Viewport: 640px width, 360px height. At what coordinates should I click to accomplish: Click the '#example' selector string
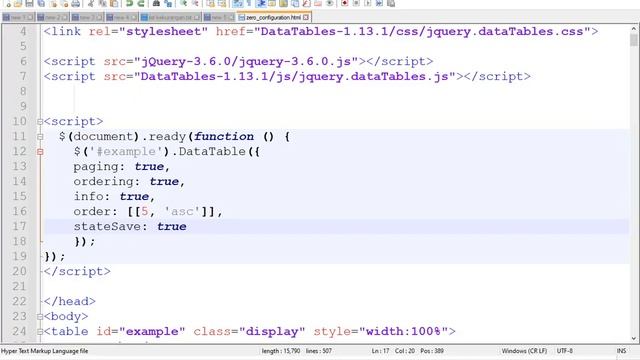point(126,152)
